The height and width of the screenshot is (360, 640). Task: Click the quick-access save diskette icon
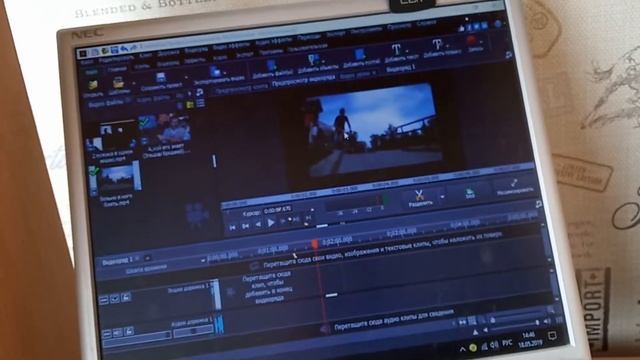tap(115, 50)
